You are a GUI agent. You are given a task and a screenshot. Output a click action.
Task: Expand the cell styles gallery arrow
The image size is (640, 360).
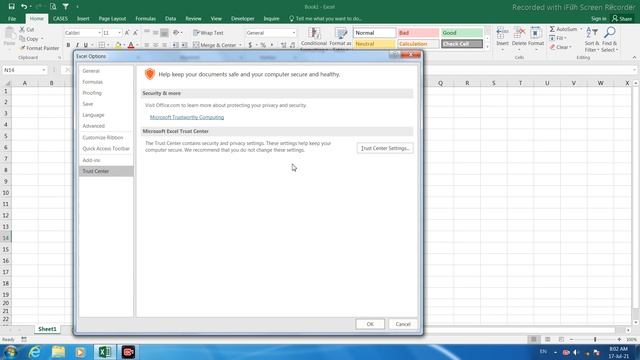pyautogui.click(x=487, y=47)
